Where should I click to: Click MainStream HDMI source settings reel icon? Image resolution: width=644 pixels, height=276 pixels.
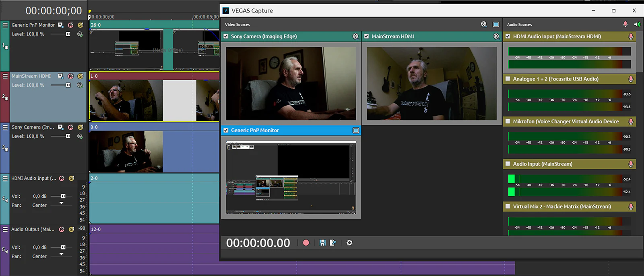(496, 36)
